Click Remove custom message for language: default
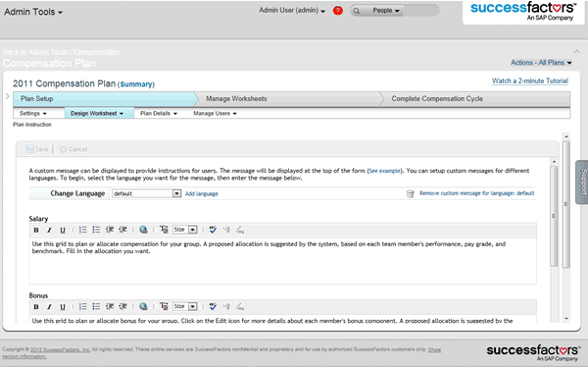This screenshot has height=367, width=588. 477,193
